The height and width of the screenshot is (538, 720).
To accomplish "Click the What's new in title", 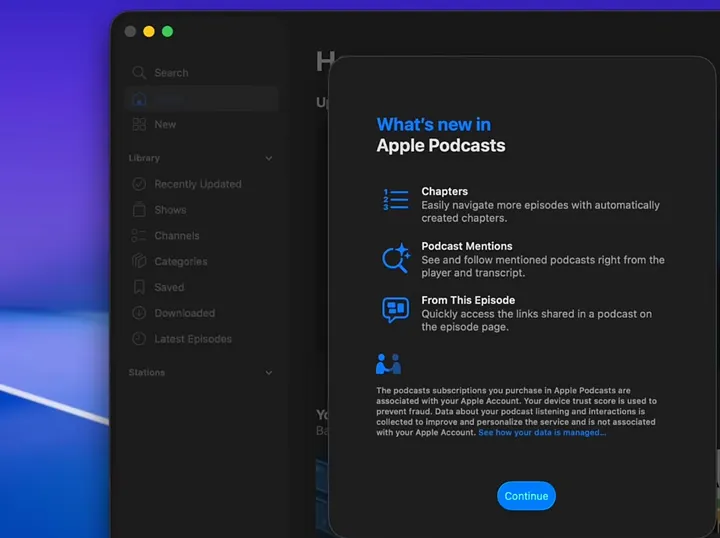I will (x=433, y=124).
